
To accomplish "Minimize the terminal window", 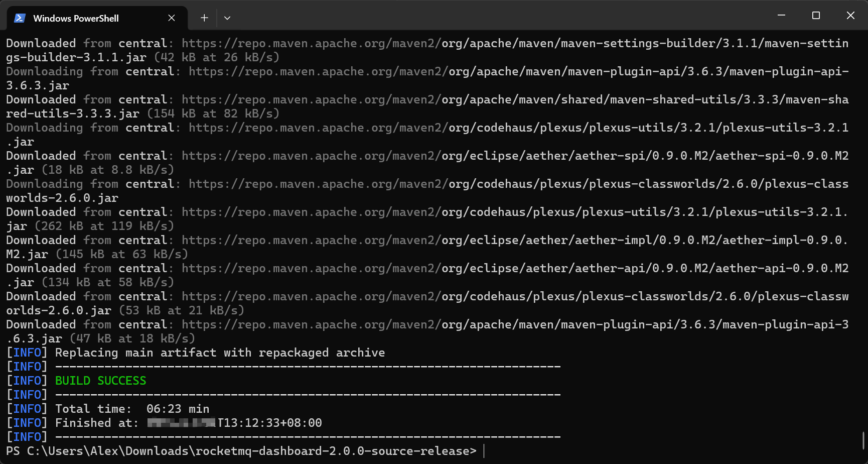I will click(x=781, y=16).
